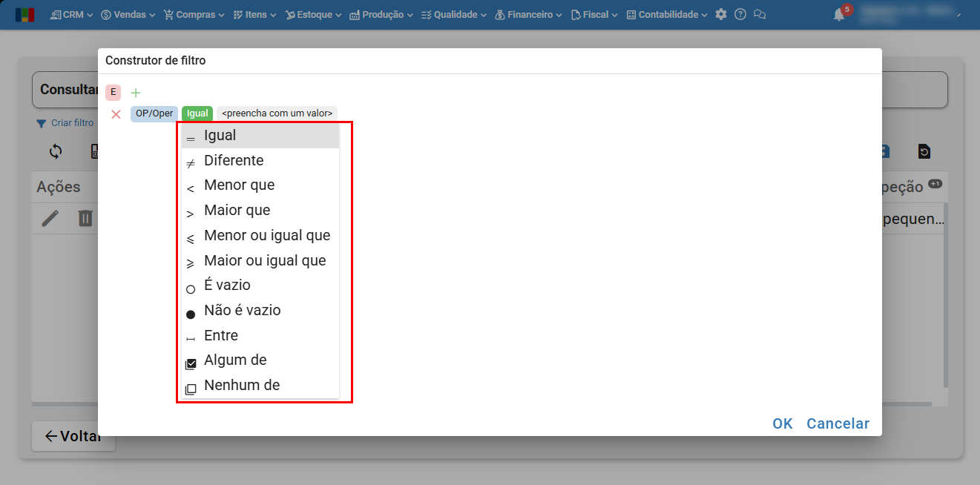980x485 pixels.
Task: Confirm the filter with OK
Action: (x=783, y=423)
